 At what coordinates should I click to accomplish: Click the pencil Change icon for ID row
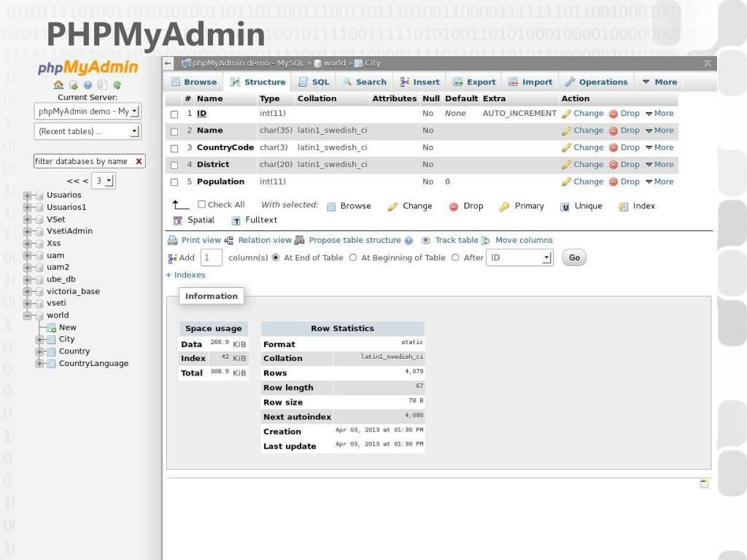tap(566, 114)
